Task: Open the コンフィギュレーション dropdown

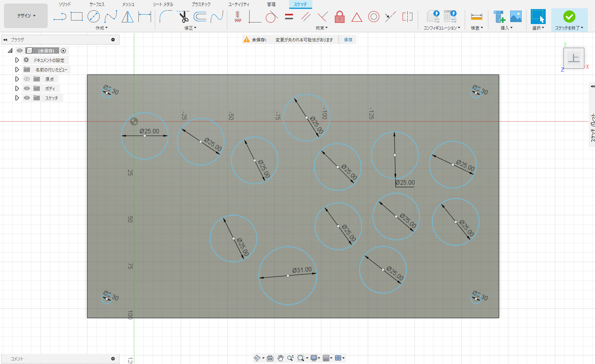Action: click(x=442, y=28)
